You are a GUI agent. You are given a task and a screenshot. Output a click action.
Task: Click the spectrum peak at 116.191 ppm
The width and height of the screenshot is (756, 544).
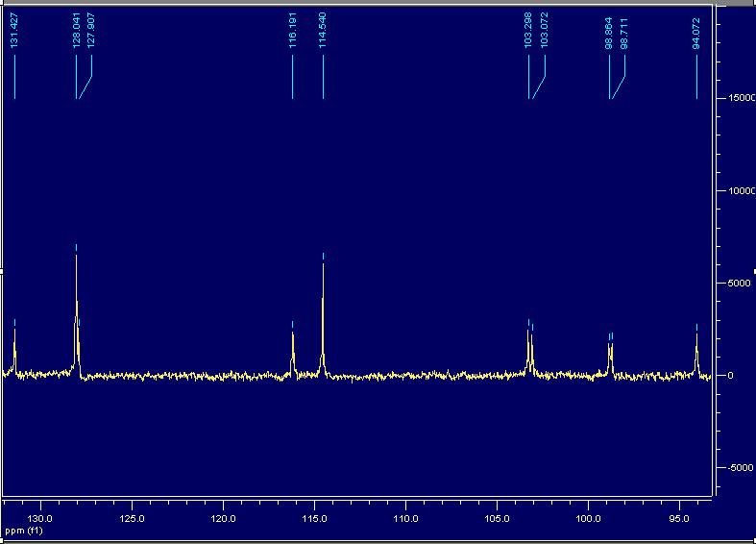click(293, 353)
